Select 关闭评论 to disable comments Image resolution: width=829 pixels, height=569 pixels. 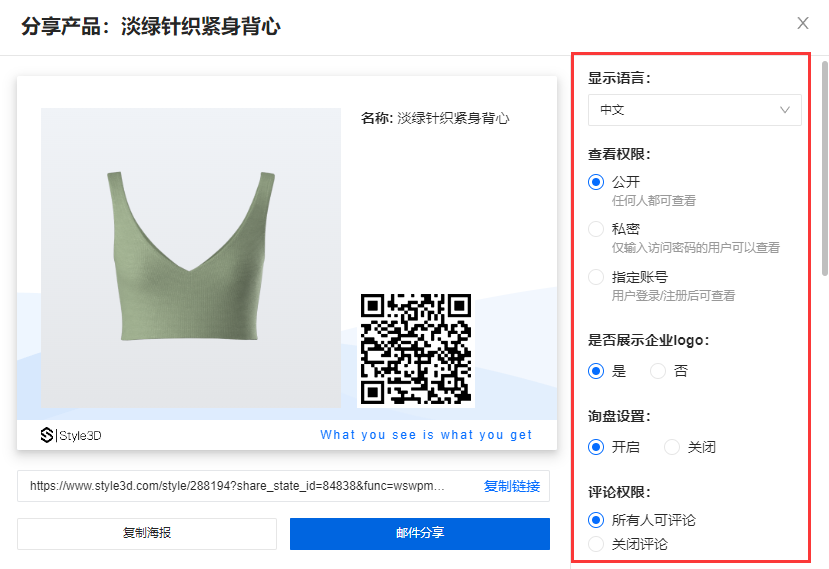(597, 544)
